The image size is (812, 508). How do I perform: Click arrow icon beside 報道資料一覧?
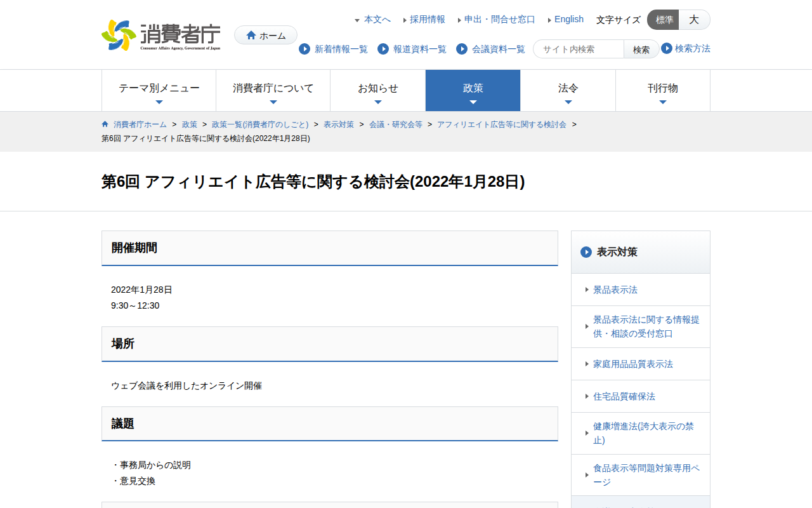click(x=383, y=49)
